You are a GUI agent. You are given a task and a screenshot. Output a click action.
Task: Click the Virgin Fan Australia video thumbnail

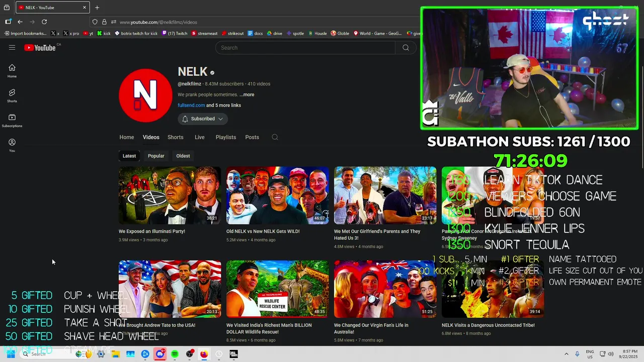click(x=385, y=289)
